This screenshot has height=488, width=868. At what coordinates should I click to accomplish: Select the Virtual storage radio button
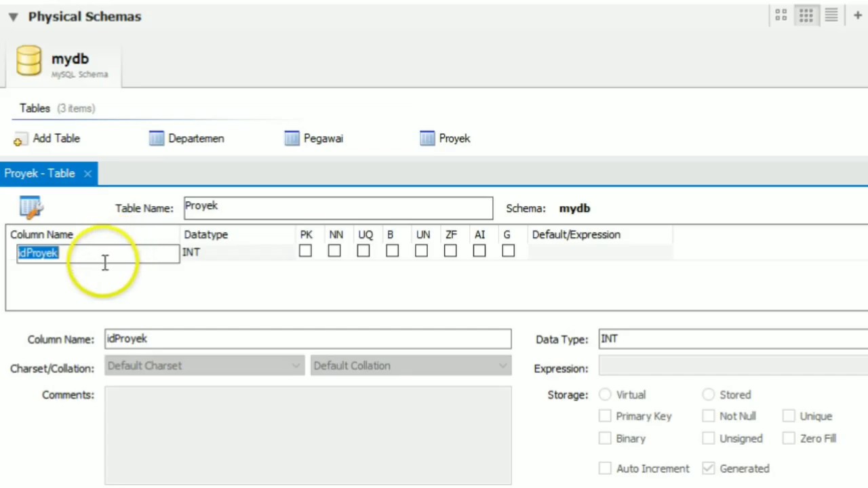tap(605, 394)
